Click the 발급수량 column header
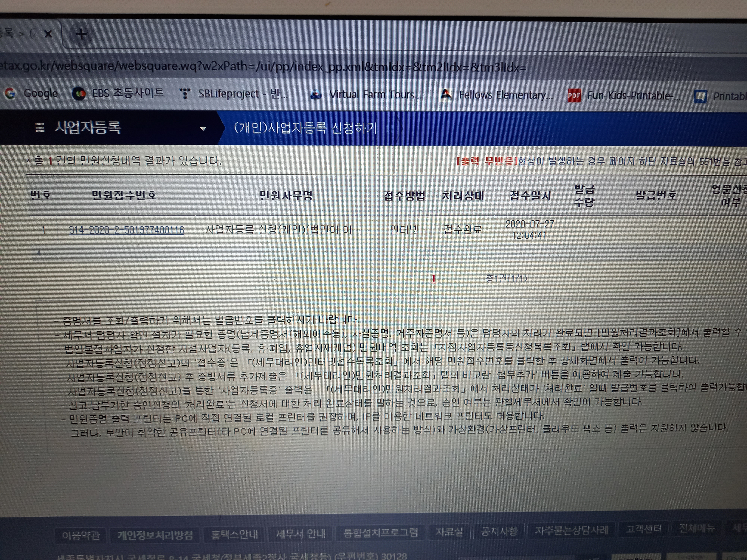Viewport: 747px width, 560px height. click(x=584, y=195)
